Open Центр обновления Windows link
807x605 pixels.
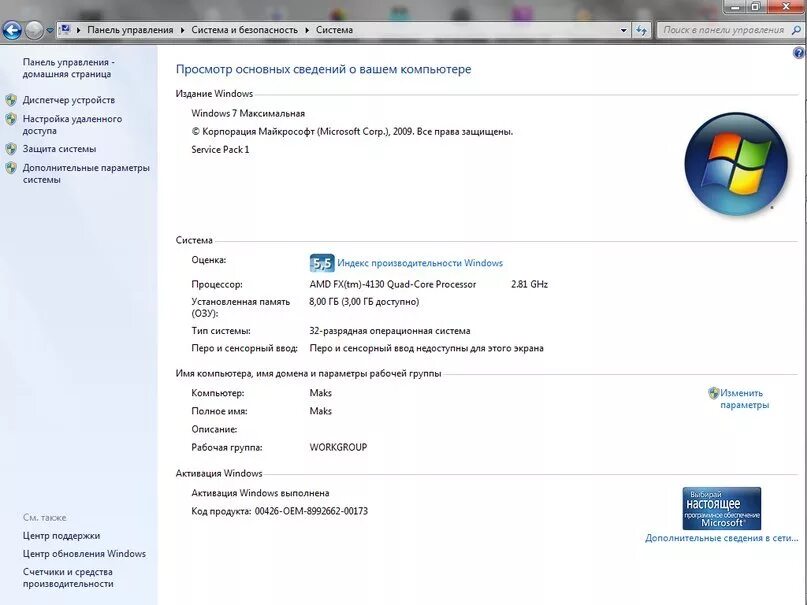(x=84, y=554)
